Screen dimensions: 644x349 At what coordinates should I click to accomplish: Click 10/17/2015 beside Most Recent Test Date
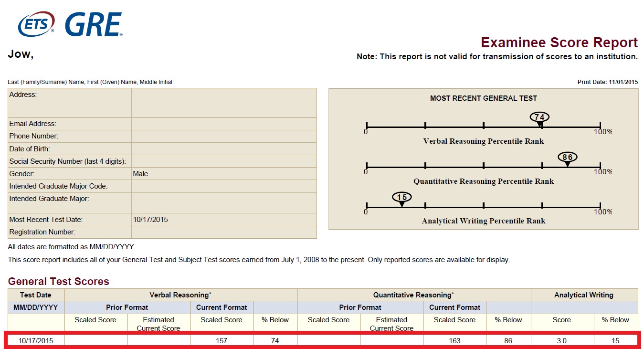150,220
